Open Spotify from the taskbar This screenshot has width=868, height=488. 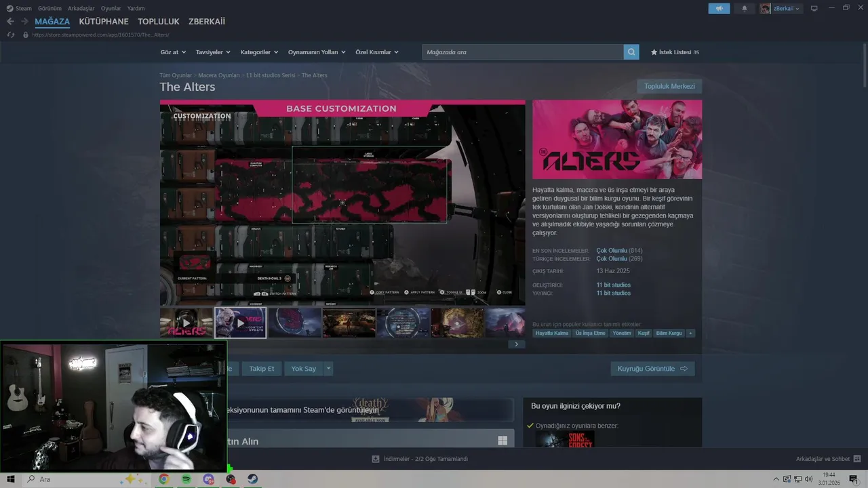(x=186, y=479)
